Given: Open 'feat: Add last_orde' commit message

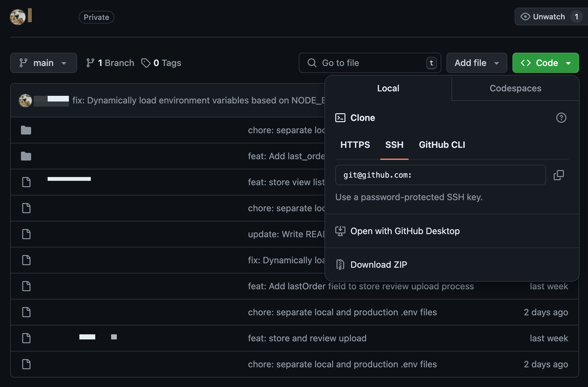Looking at the screenshot, I should pyautogui.click(x=286, y=156).
